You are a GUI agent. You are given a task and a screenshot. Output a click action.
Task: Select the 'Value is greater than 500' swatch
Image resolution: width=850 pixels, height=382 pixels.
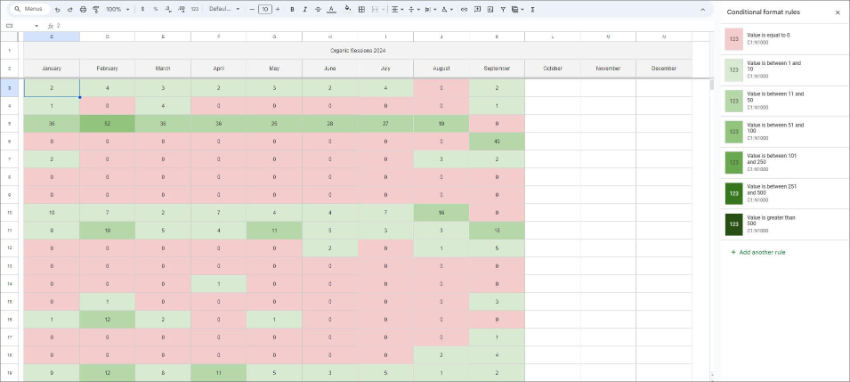tap(734, 224)
